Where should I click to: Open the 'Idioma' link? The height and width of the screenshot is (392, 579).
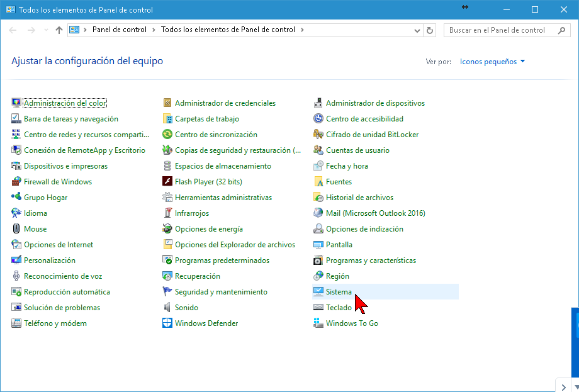pyautogui.click(x=35, y=213)
